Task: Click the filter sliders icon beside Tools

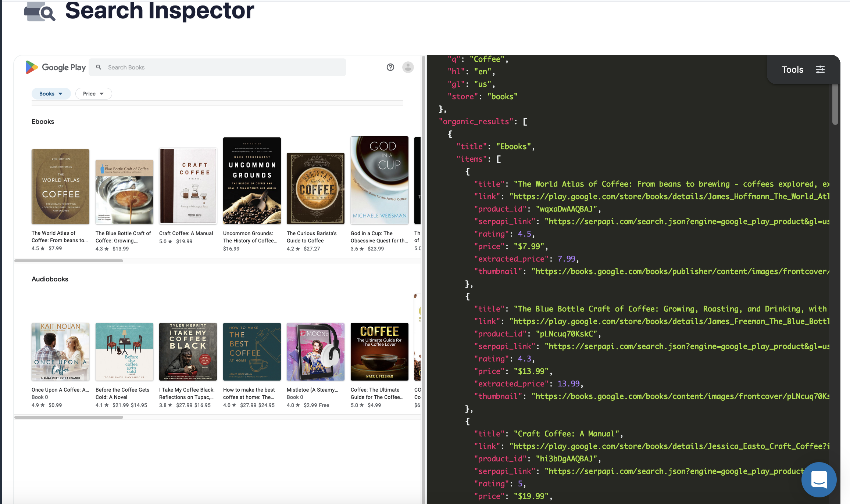Action: coord(820,69)
